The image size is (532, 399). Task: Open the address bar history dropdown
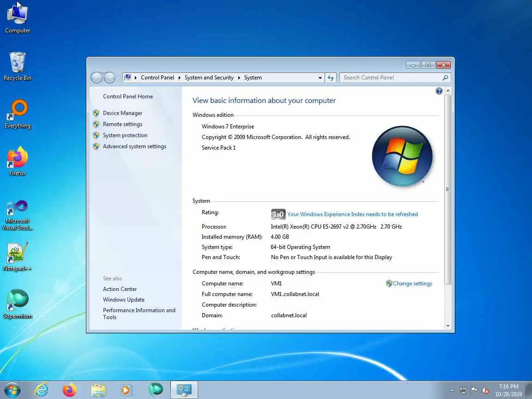pyautogui.click(x=320, y=78)
